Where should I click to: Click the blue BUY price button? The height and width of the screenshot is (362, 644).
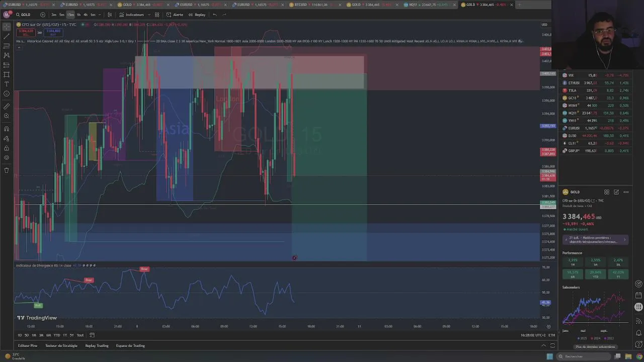coord(53,32)
